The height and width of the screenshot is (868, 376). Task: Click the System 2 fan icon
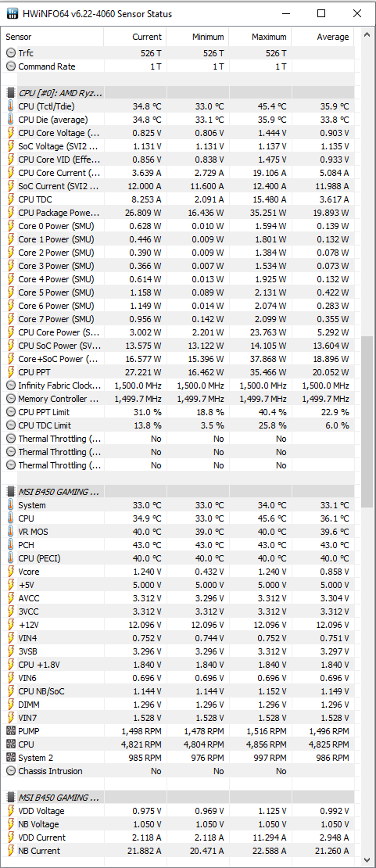click(x=10, y=758)
